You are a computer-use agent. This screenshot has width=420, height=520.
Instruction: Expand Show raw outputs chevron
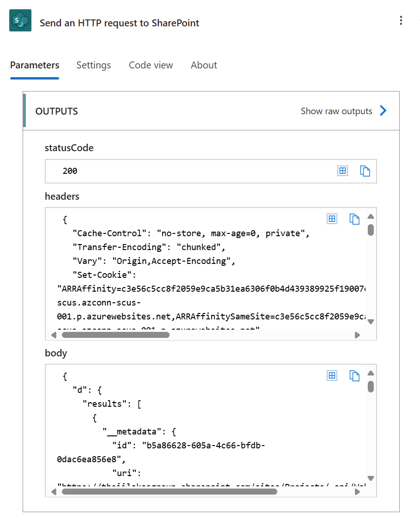(383, 111)
